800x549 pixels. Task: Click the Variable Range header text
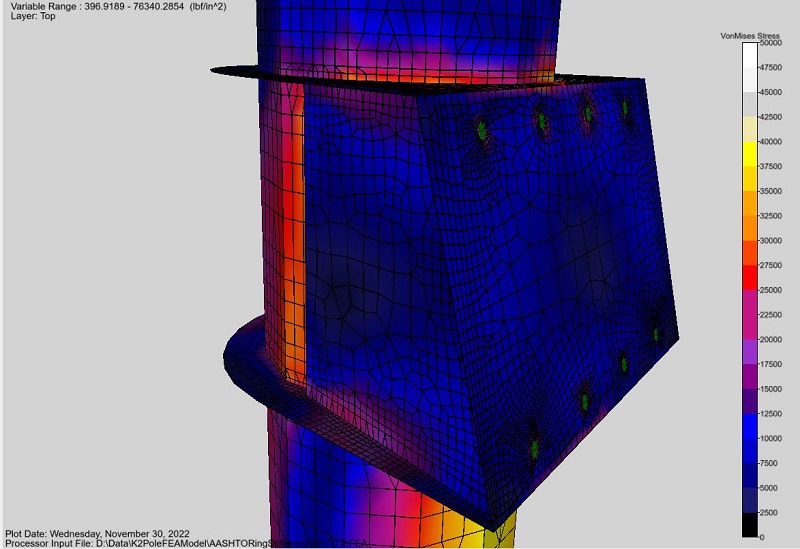pyautogui.click(x=118, y=7)
